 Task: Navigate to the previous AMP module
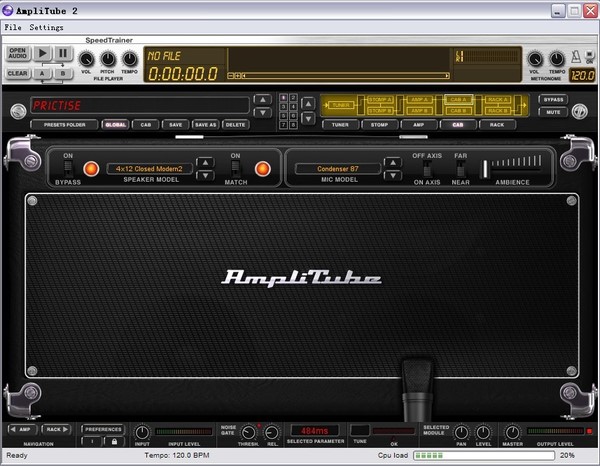coord(23,429)
